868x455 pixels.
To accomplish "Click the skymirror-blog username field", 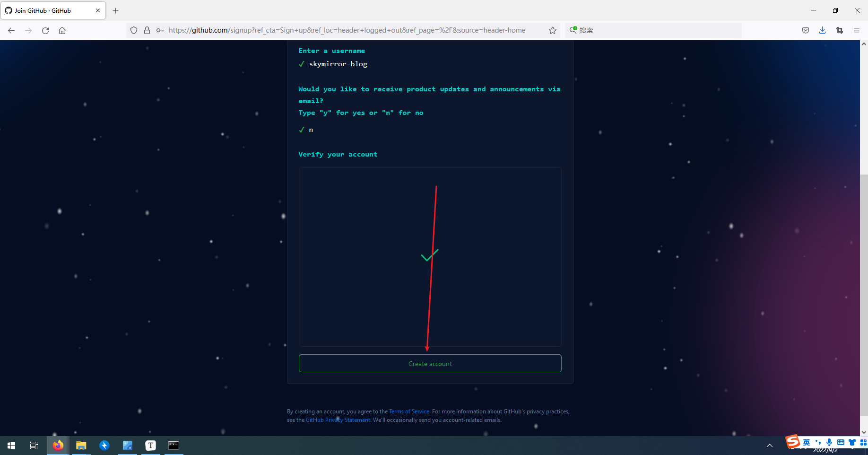I will tap(338, 64).
